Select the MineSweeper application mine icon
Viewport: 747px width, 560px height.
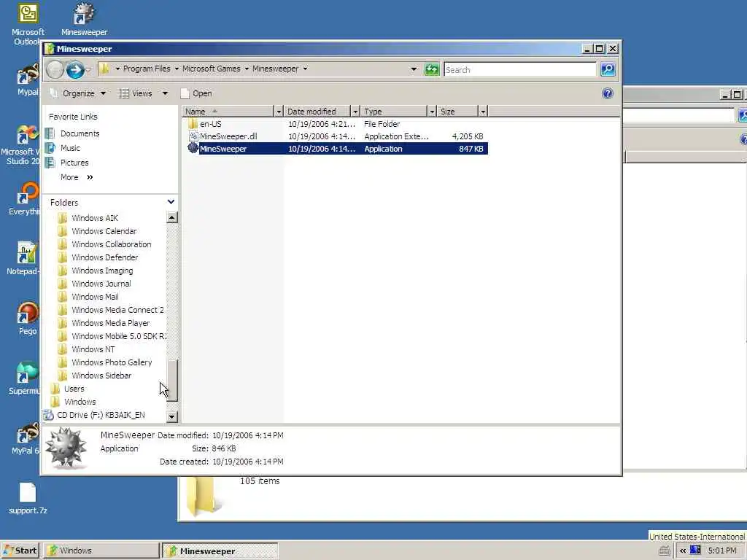coord(193,148)
